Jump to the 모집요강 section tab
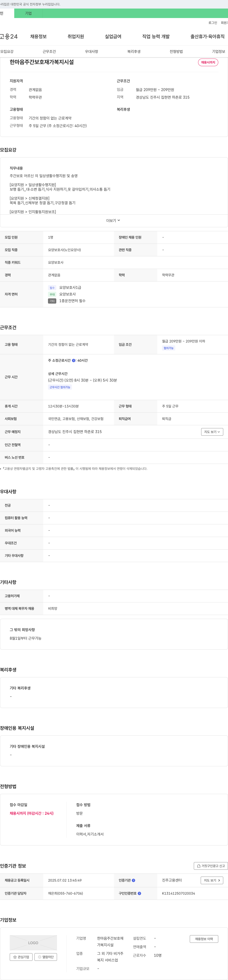This screenshot has height=980, width=228. click(7, 51)
